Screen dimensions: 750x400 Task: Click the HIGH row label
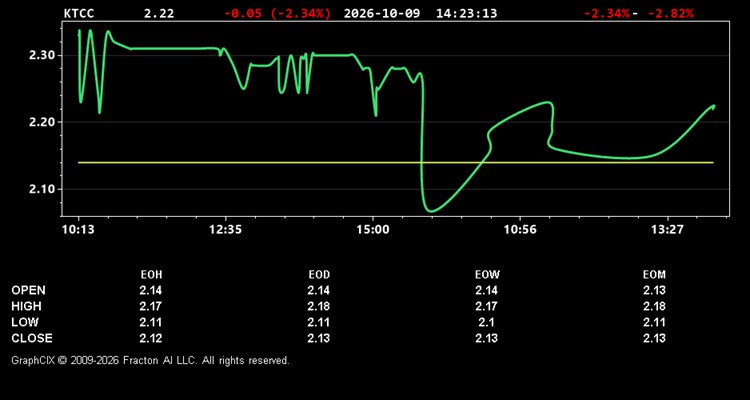pos(26,306)
